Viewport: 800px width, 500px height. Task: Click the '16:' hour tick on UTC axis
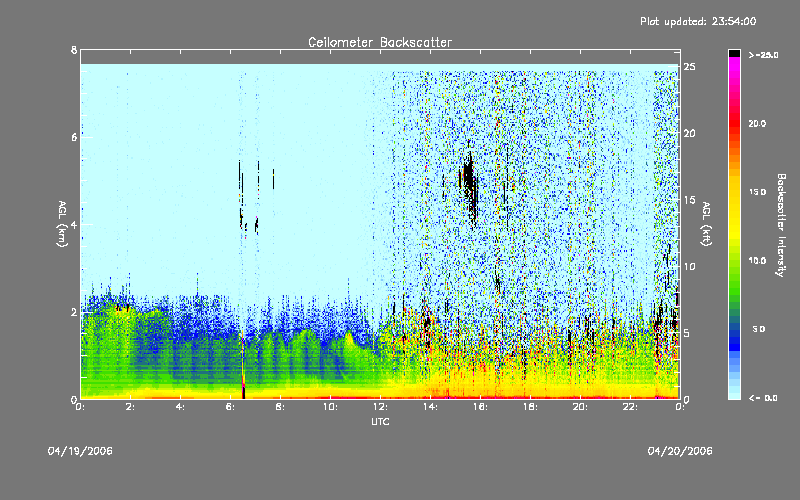[480, 407]
